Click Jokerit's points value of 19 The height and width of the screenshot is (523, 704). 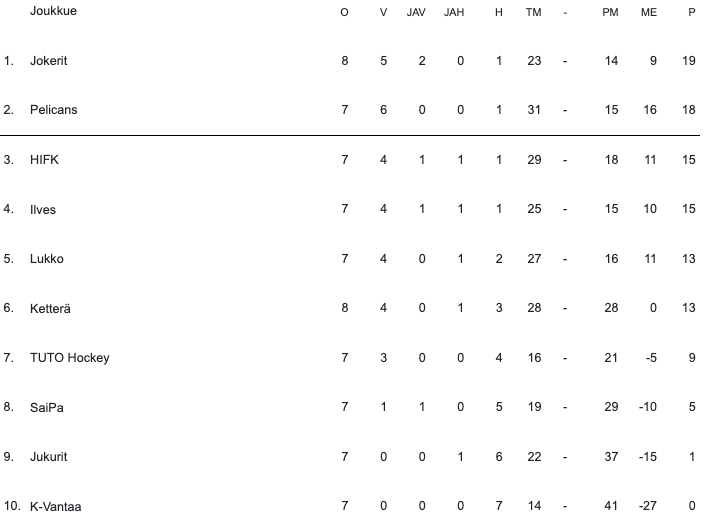point(688,61)
